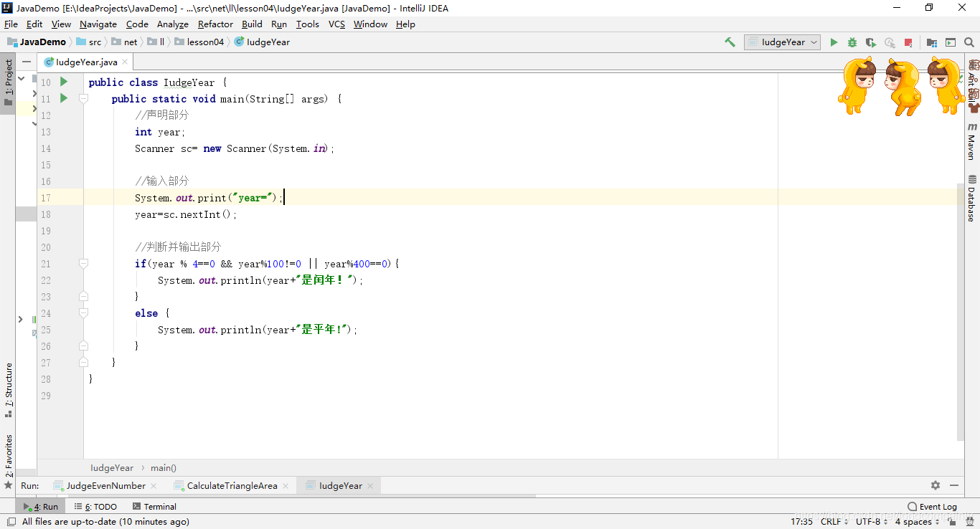Open the IudgeYear run configuration dropdown

[782, 42]
